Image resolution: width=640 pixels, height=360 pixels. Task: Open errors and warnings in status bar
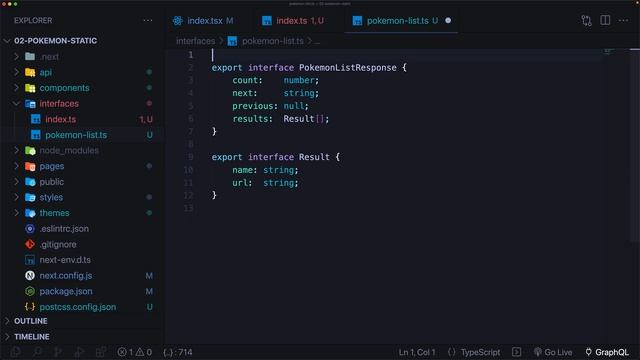coord(135,352)
